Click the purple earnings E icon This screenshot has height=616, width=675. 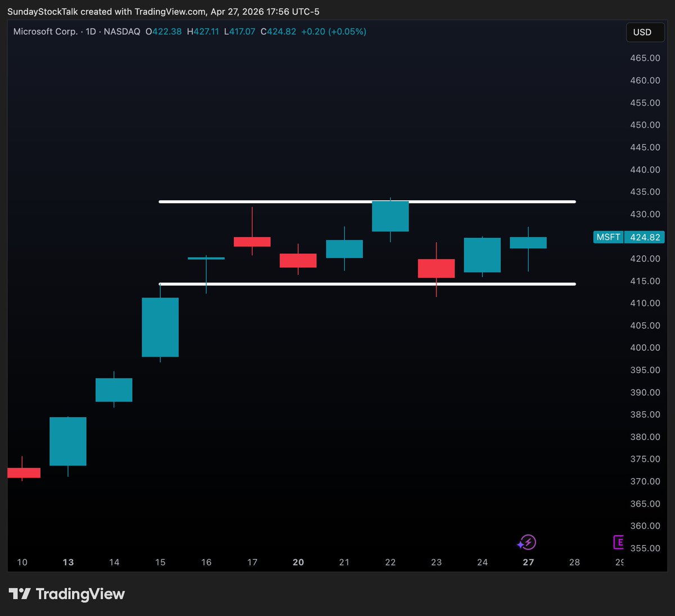pyautogui.click(x=618, y=542)
